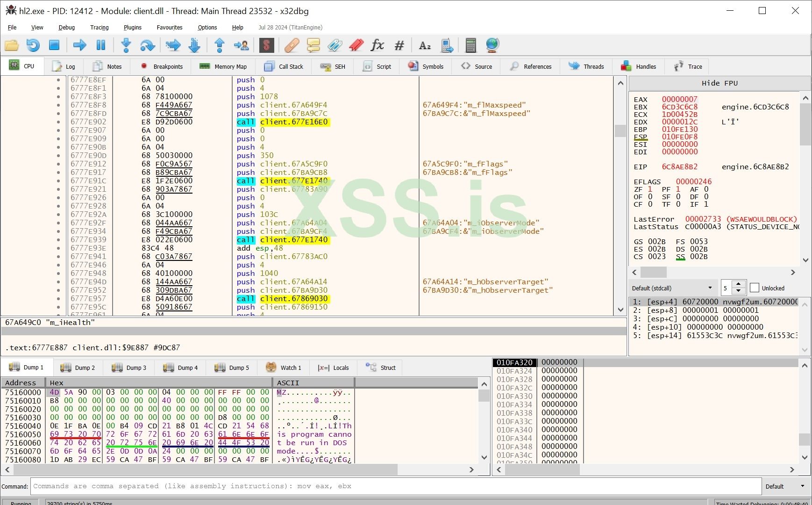Click the Hide FPU button
812x505 pixels.
[x=719, y=83]
